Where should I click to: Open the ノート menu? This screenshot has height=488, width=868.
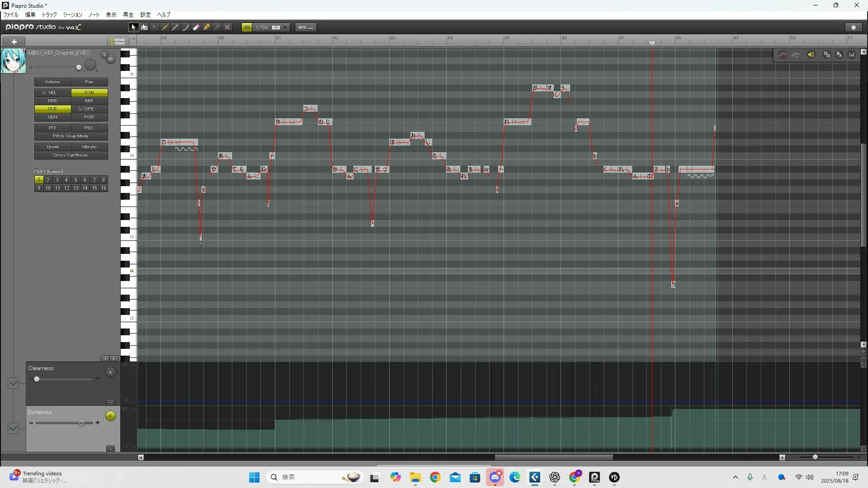tap(94, 15)
